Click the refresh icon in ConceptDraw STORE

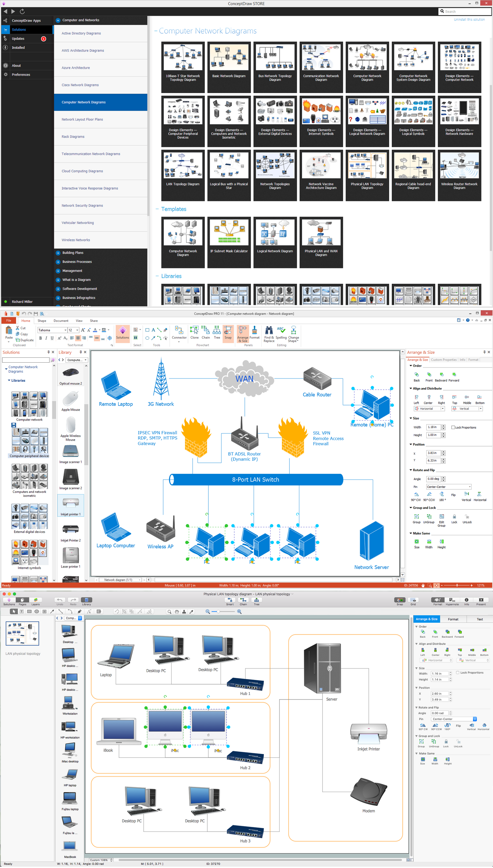[22, 12]
